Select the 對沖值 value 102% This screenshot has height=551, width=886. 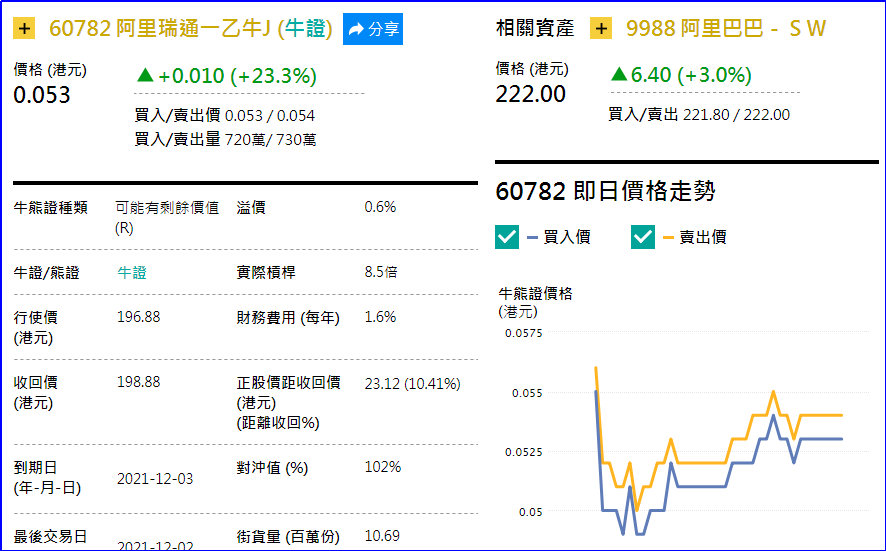point(383,467)
